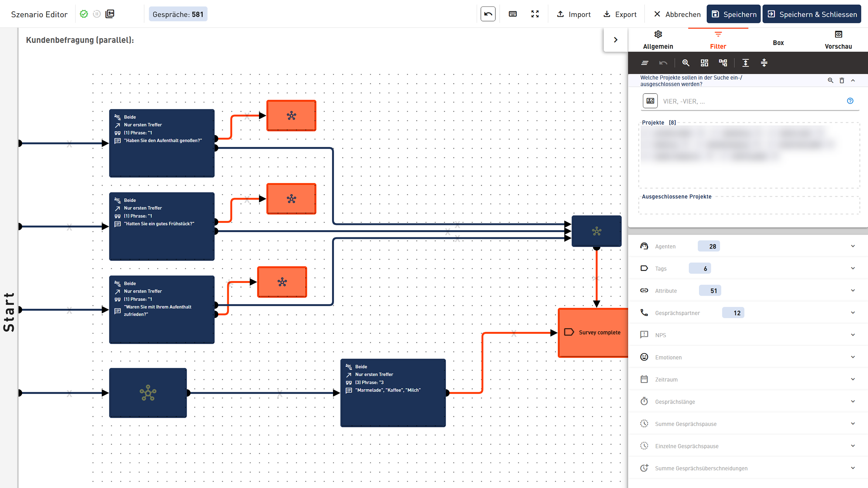Click the blue help question mark icon
868x488 pixels.
850,101
